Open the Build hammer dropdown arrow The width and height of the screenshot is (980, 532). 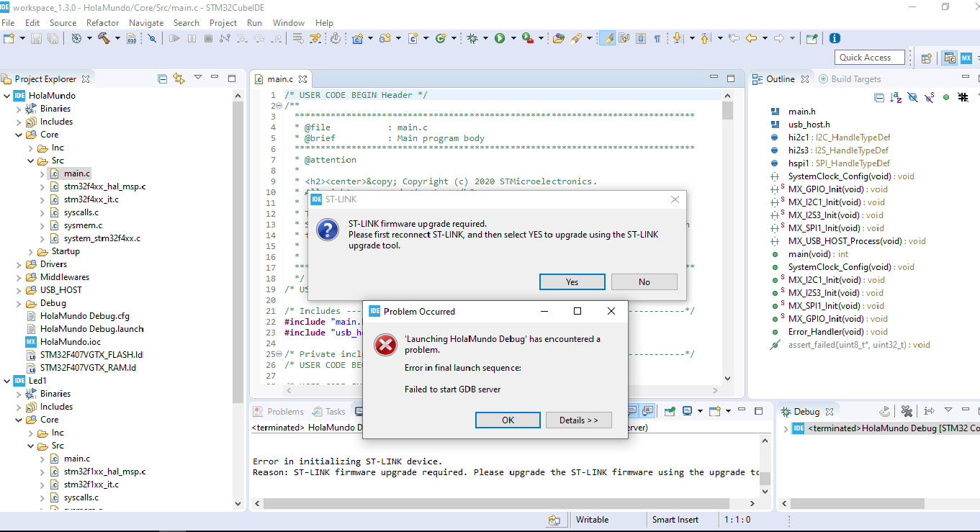(117, 38)
